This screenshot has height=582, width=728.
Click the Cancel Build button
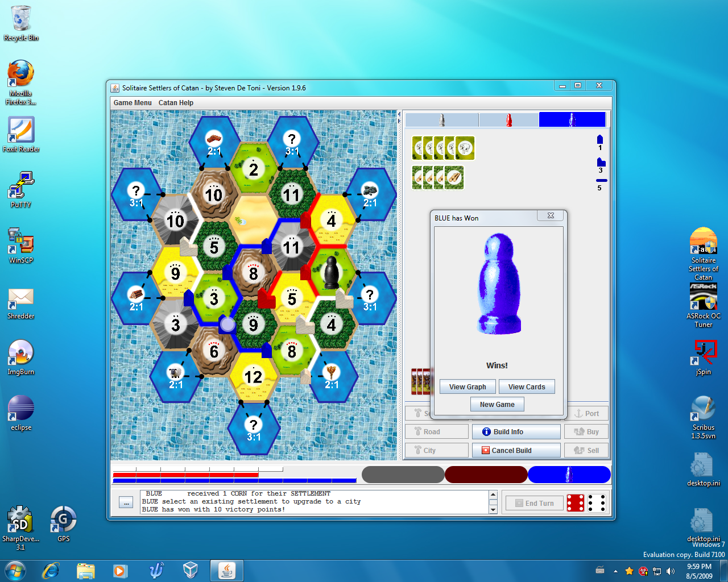516,451
